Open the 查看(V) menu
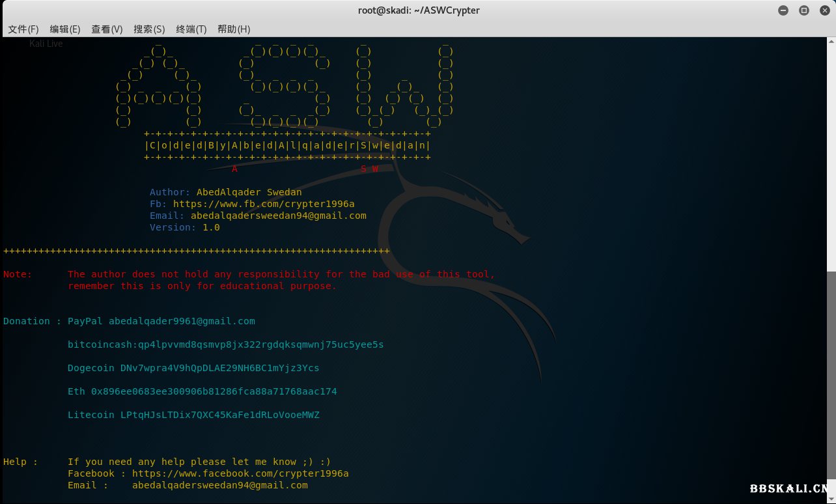Image resolution: width=836 pixels, height=504 pixels. click(x=107, y=29)
